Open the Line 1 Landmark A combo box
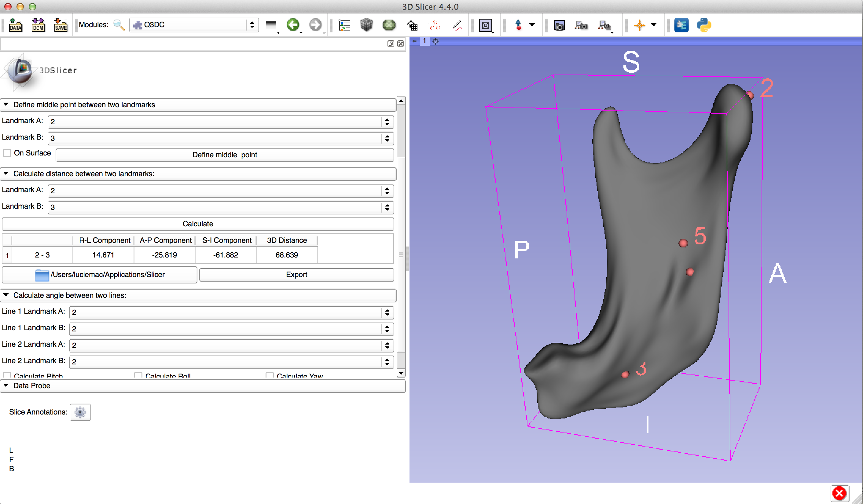This screenshot has height=504, width=863. click(231, 312)
